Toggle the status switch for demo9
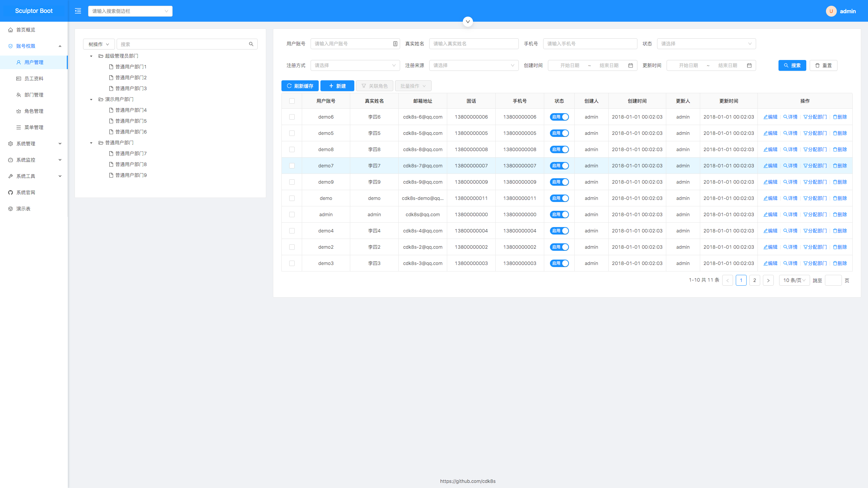The width and height of the screenshot is (868, 488). [x=558, y=182]
